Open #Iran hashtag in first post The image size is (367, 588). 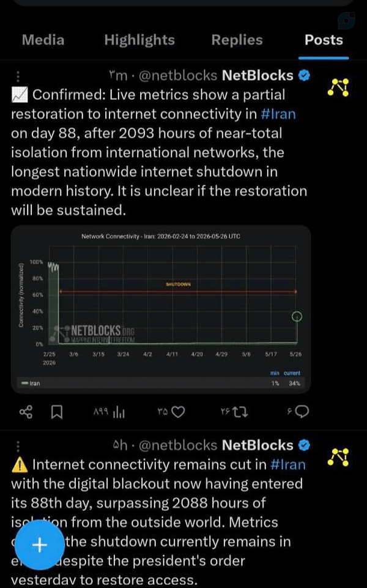click(278, 114)
